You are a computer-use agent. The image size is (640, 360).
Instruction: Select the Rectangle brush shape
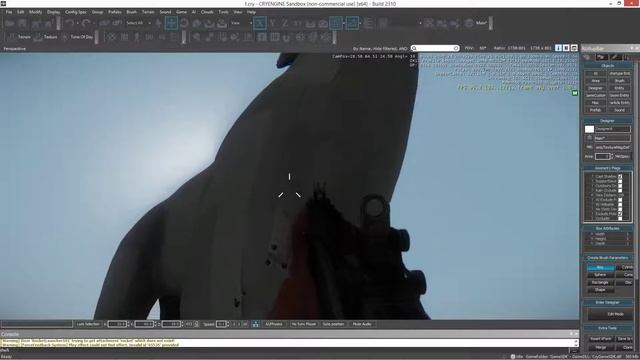[x=600, y=282]
